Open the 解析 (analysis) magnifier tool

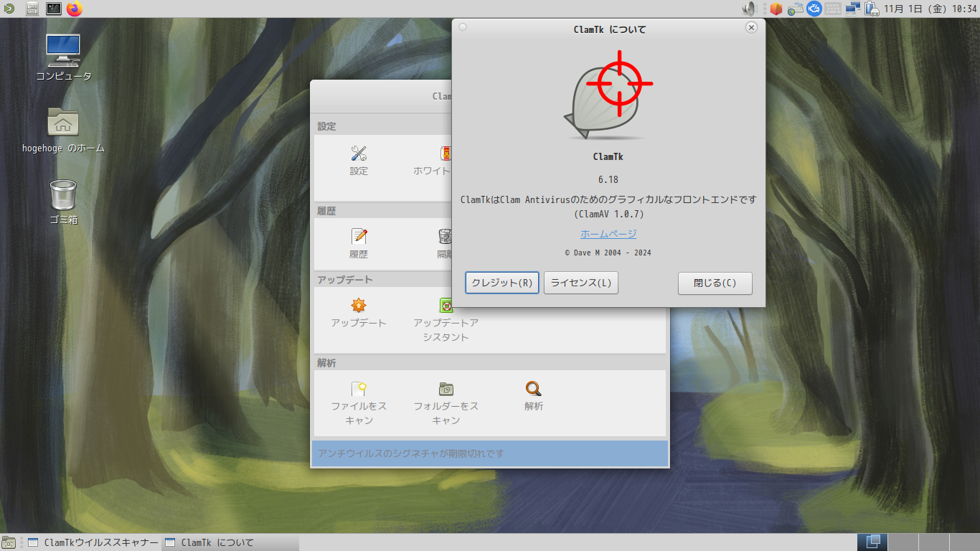click(533, 396)
